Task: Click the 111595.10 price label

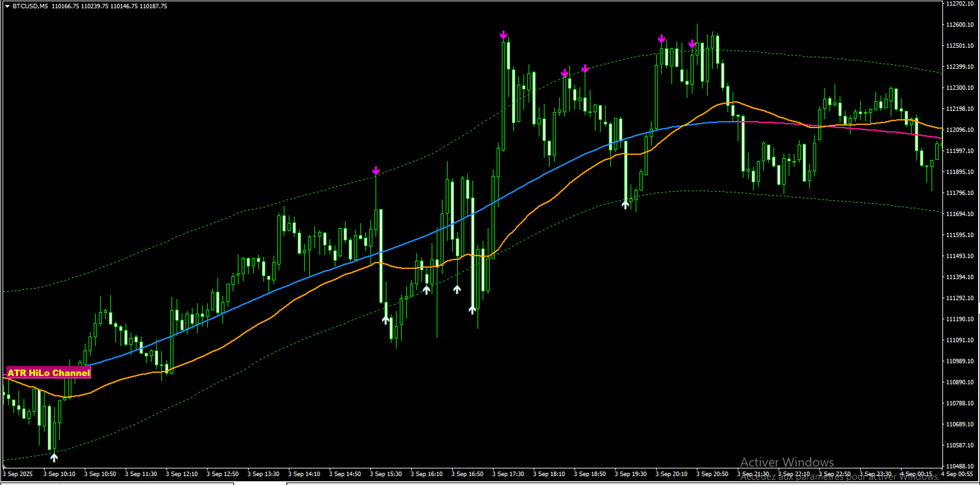Action: click(x=961, y=235)
